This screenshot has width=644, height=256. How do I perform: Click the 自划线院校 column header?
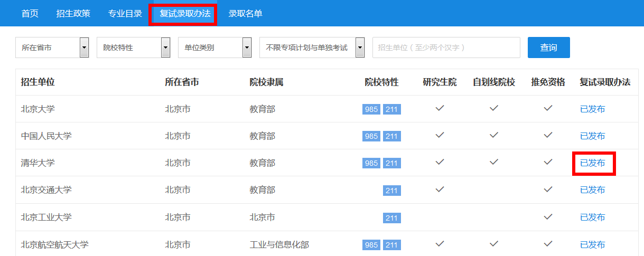[x=494, y=82]
